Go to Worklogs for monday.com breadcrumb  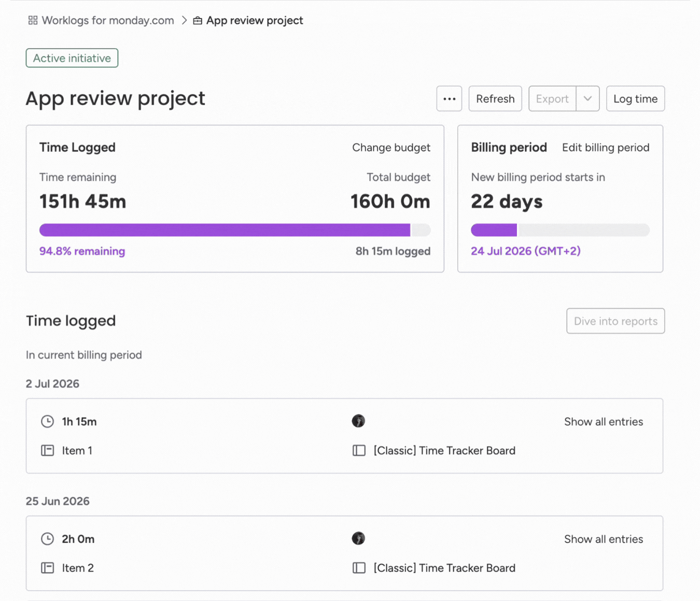108,20
